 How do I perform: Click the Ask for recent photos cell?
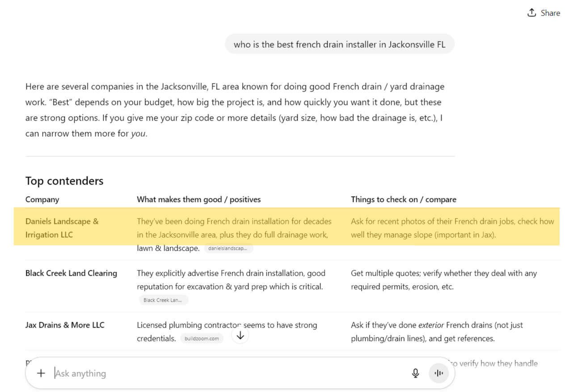tap(452, 228)
